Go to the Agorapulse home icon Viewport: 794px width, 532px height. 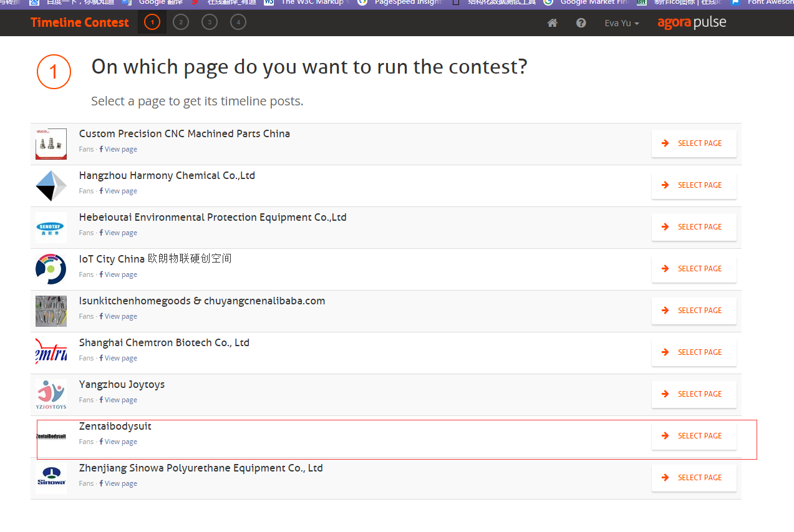pyautogui.click(x=552, y=23)
